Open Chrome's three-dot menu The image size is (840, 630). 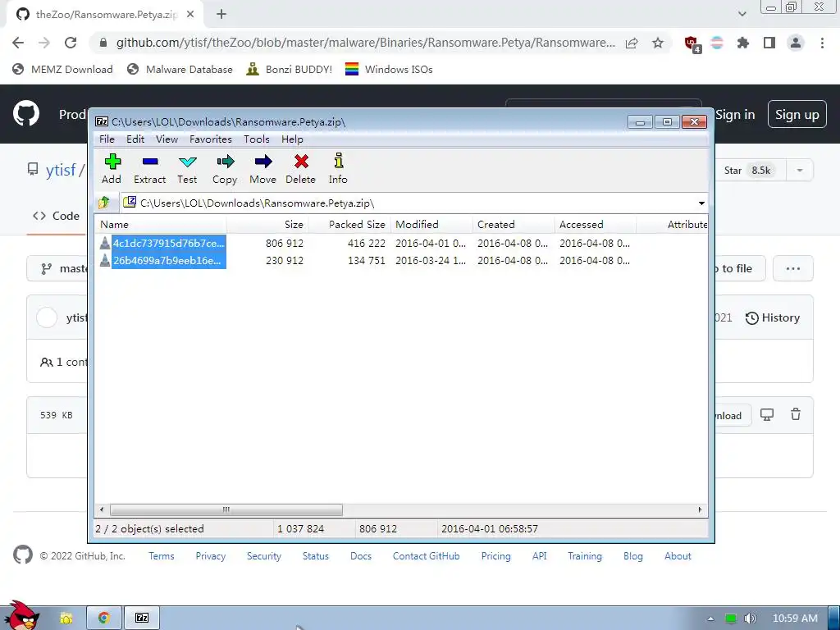[822, 43]
